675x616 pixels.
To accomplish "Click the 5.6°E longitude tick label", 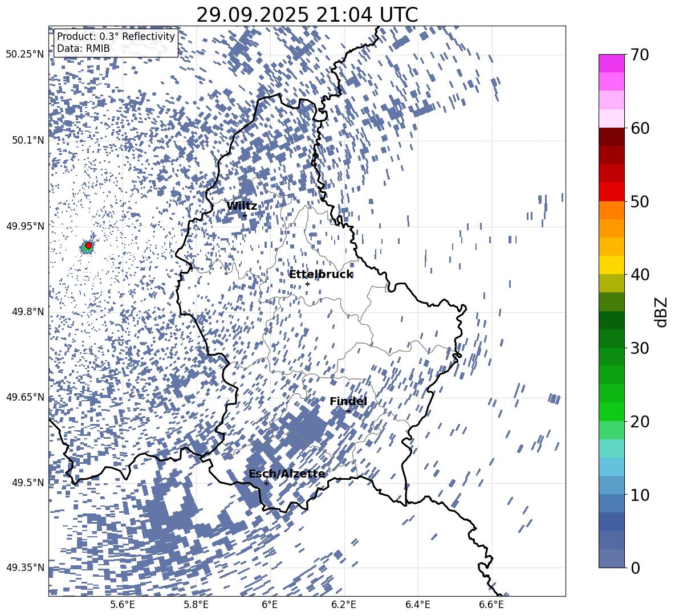I will tap(123, 605).
